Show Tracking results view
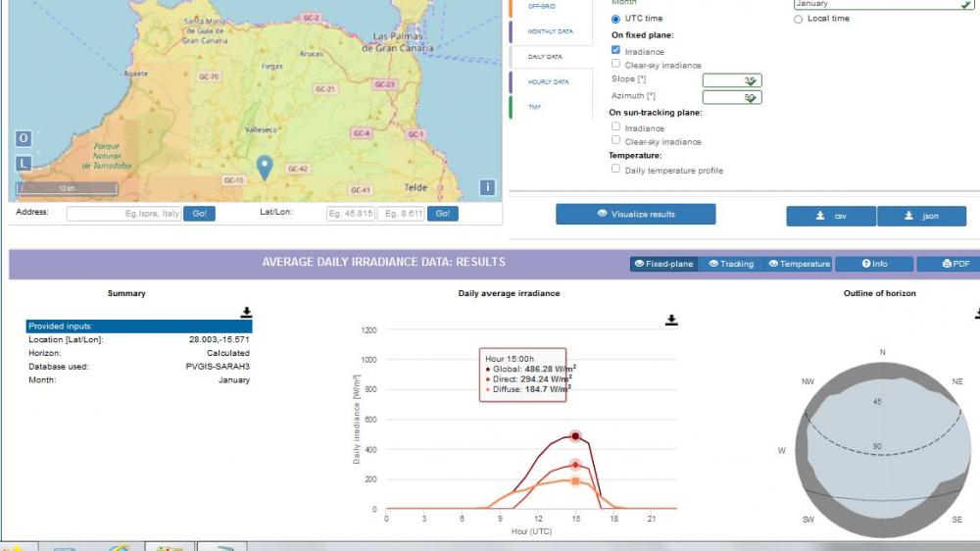The width and height of the screenshot is (980, 551). [x=731, y=264]
